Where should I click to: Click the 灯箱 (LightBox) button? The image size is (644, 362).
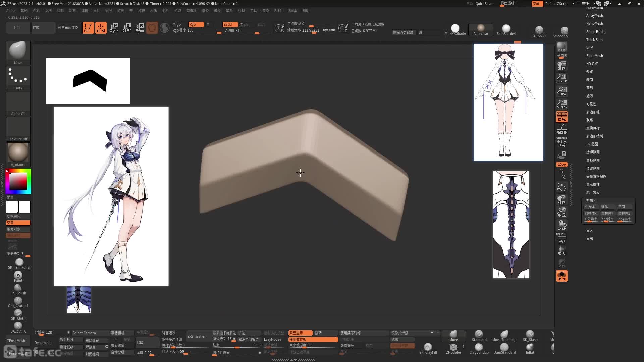coord(43,28)
